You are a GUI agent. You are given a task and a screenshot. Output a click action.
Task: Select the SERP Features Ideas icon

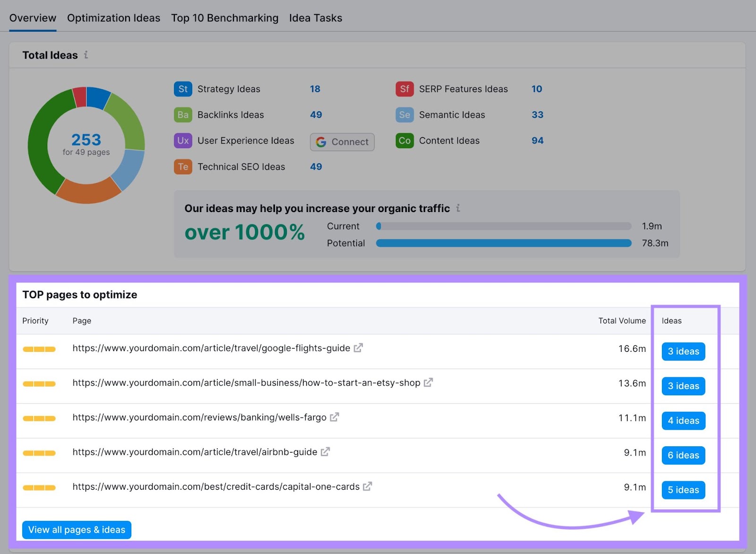point(404,89)
